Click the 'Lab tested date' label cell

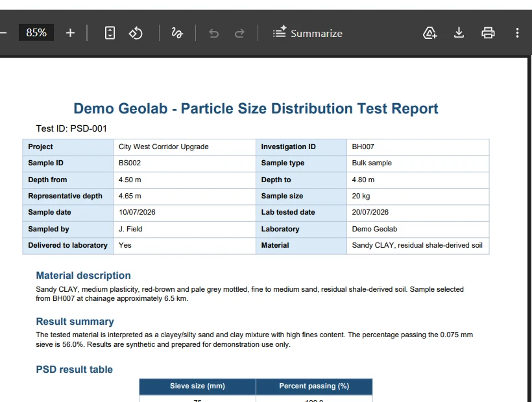[x=301, y=212]
